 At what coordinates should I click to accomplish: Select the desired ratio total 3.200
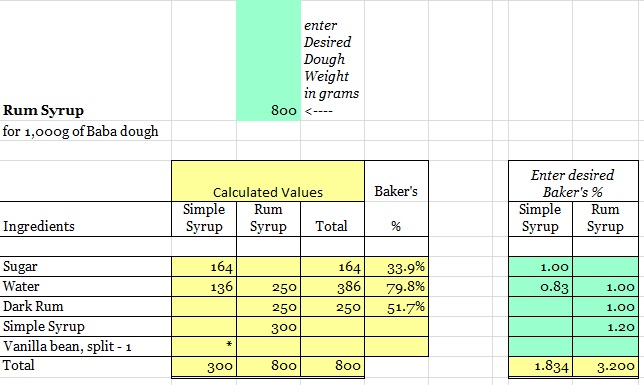[x=606, y=366]
